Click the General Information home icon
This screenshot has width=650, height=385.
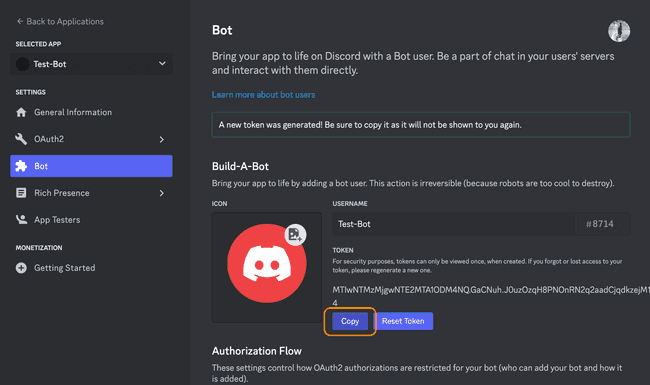(21, 112)
